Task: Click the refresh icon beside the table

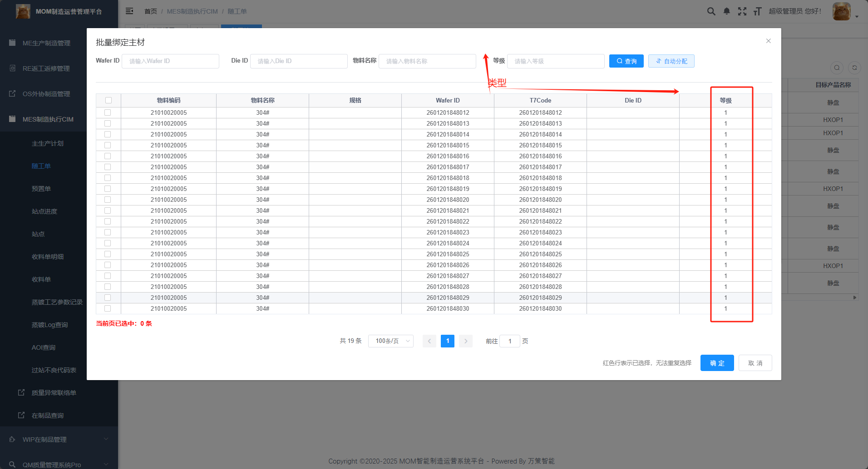Action: point(854,68)
